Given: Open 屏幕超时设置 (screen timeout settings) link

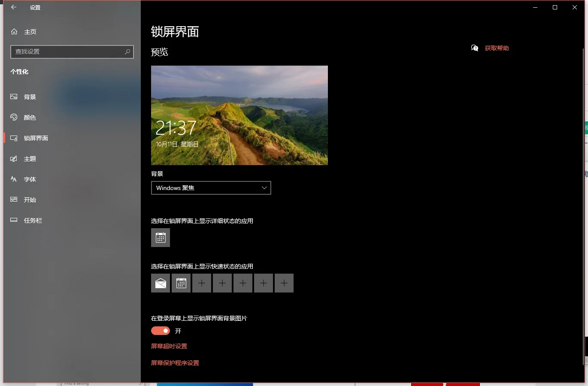Looking at the screenshot, I should tap(169, 346).
